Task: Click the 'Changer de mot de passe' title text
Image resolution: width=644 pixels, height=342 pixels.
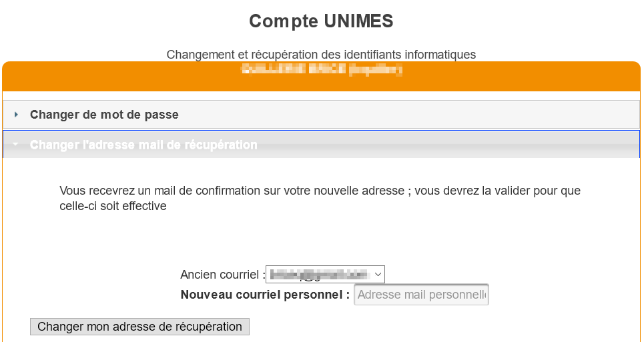Action: coord(104,115)
